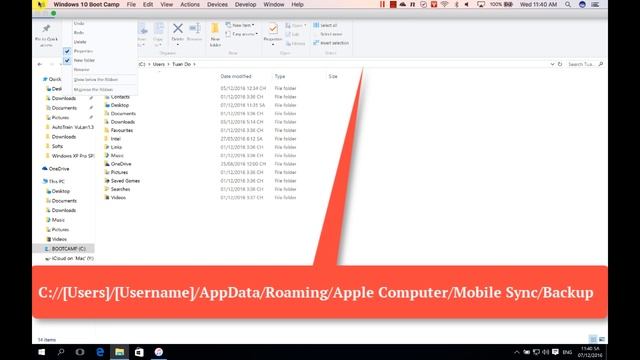Choose Delete in the Quick Access Toolbar menu
The height and width of the screenshot is (360, 640).
tap(80, 42)
